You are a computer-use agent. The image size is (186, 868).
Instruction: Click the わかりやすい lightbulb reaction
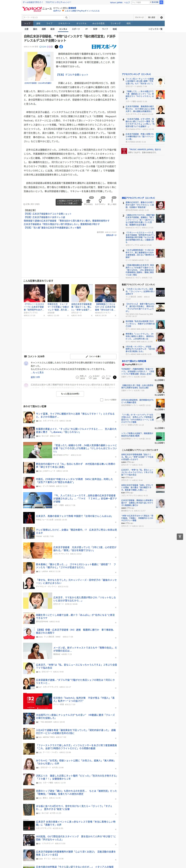point(100,201)
